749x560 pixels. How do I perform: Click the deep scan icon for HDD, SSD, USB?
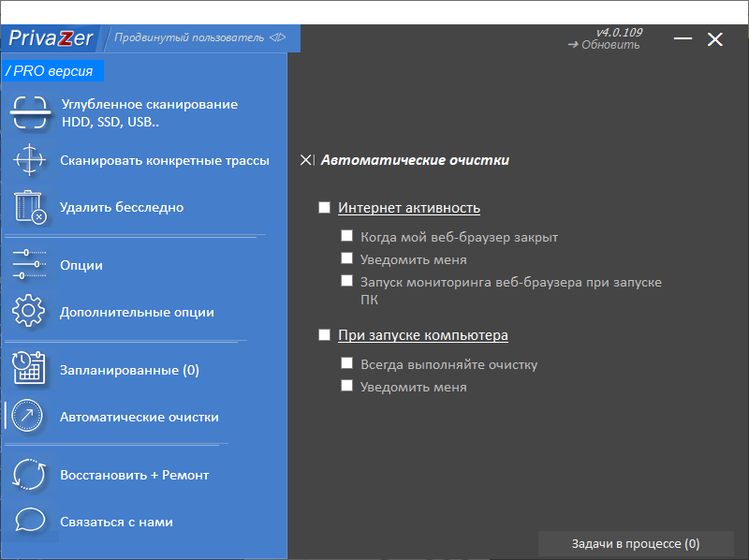[30, 113]
